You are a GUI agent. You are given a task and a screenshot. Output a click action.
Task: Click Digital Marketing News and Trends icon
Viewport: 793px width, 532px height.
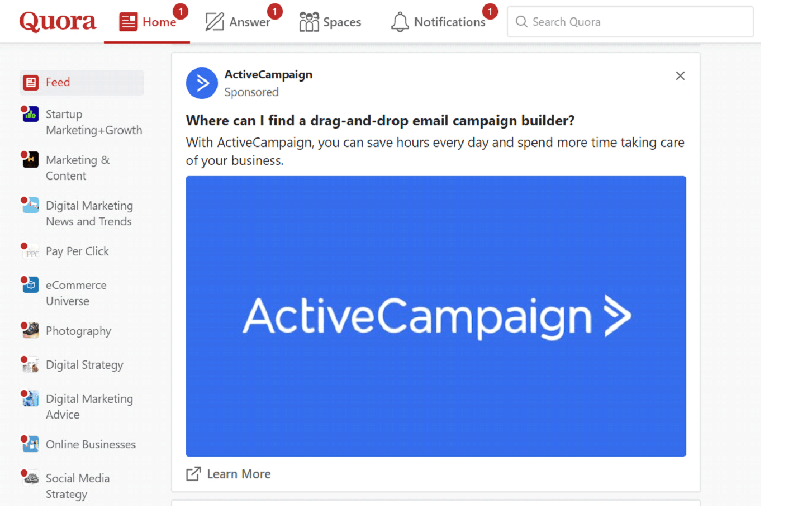[x=30, y=205]
